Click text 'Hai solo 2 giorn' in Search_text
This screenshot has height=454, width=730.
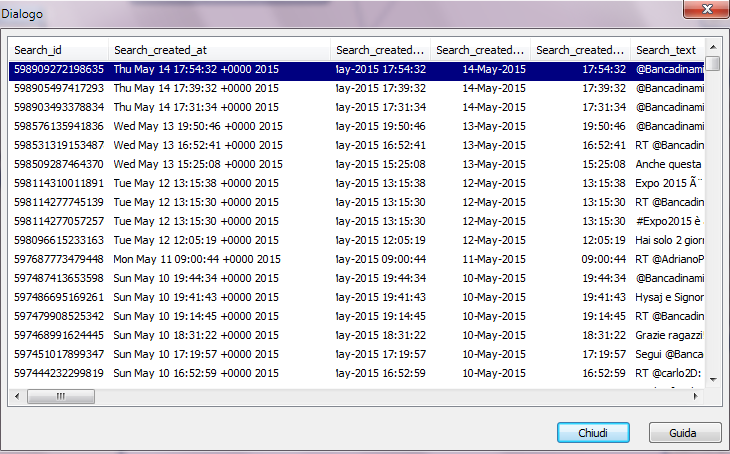click(669, 240)
